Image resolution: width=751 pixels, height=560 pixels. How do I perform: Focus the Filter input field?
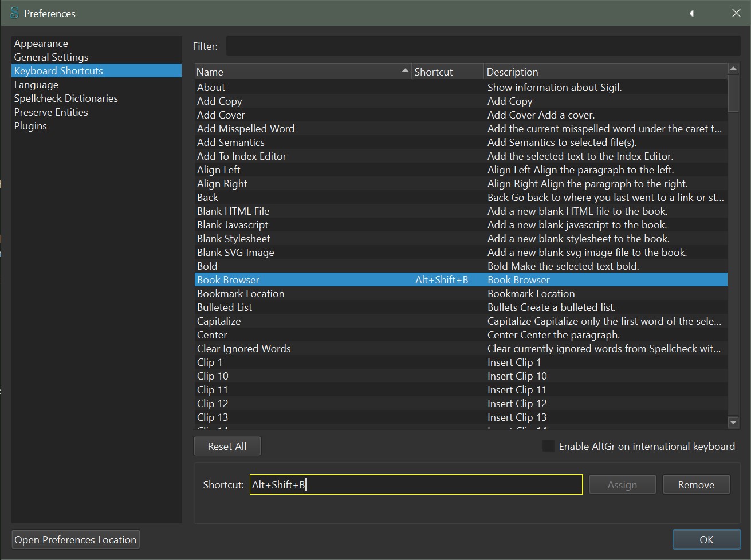point(483,46)
